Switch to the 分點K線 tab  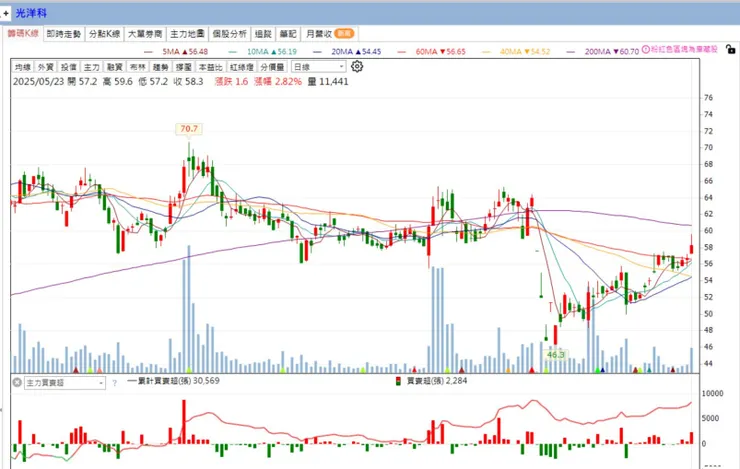coord(104,34)
